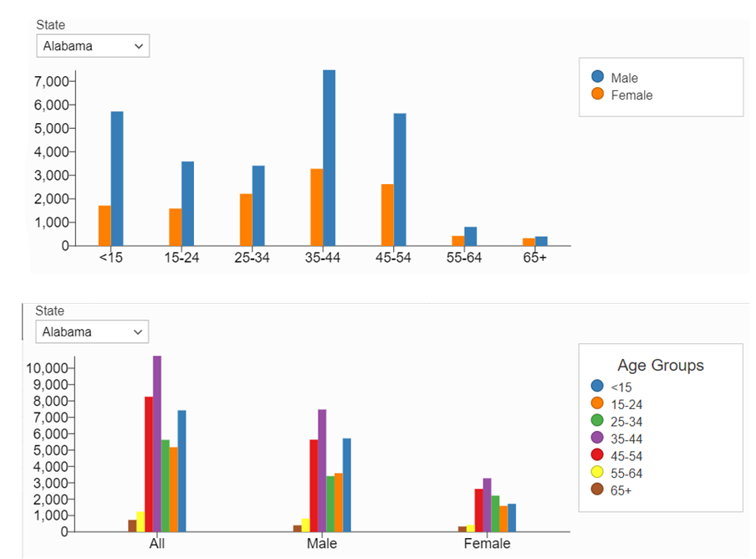Click the blue Male bar for 35-44
Viewport: 756px width, 559px height.
pos(329,158)
